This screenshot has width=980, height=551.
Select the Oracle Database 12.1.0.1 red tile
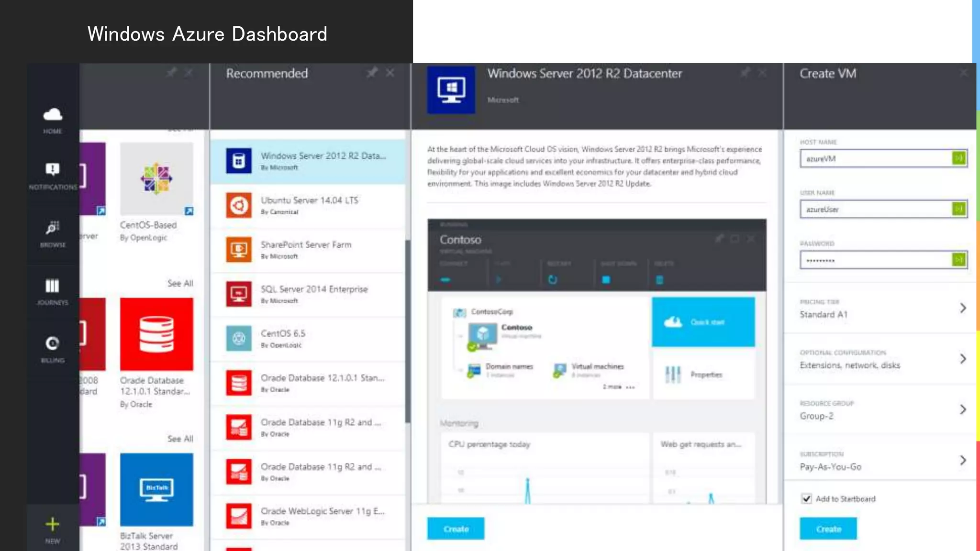pos(157,334)
